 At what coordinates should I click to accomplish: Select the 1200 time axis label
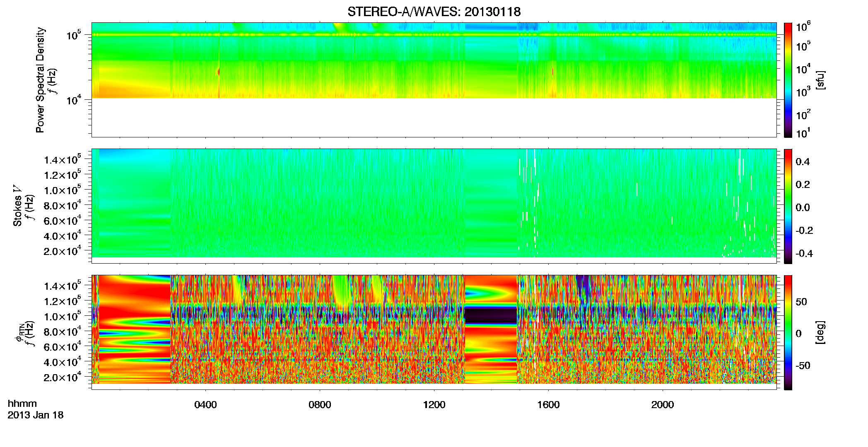(x=434, y=405)
